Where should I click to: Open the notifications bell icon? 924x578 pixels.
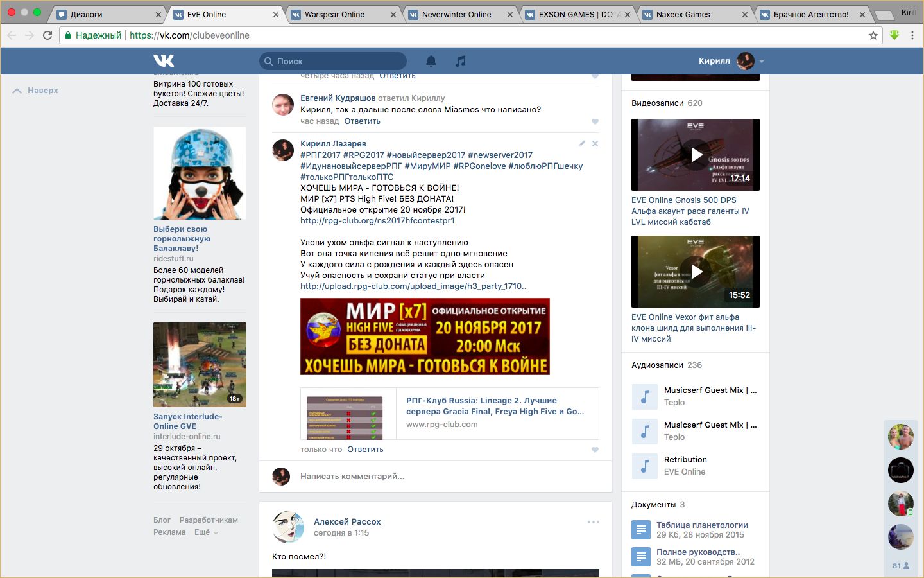(431, 61)
